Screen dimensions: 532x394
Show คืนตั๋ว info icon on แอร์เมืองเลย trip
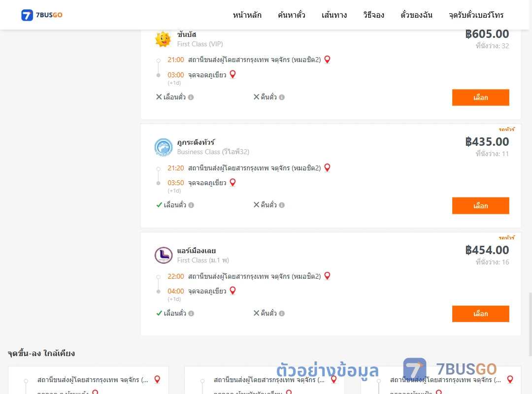pyautogui.click(x=282, y=314)
